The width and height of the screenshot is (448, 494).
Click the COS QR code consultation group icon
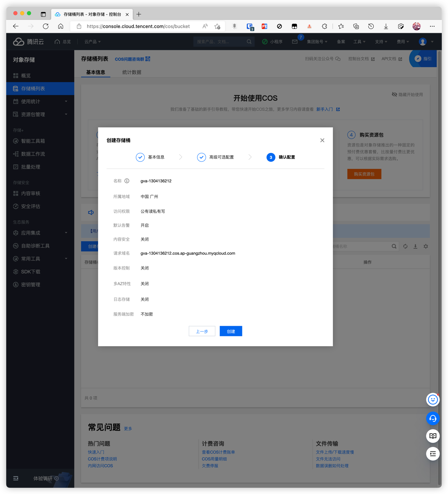(x=148, y=59)
